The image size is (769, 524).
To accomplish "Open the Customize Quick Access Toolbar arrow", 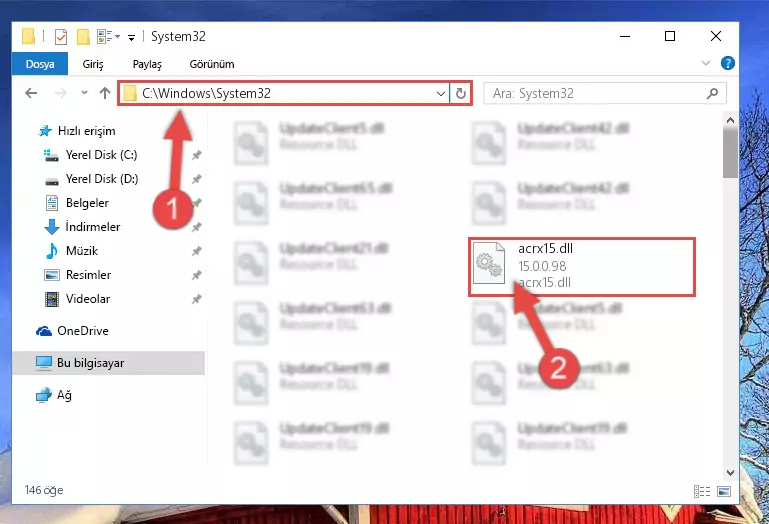I will 131,37.
